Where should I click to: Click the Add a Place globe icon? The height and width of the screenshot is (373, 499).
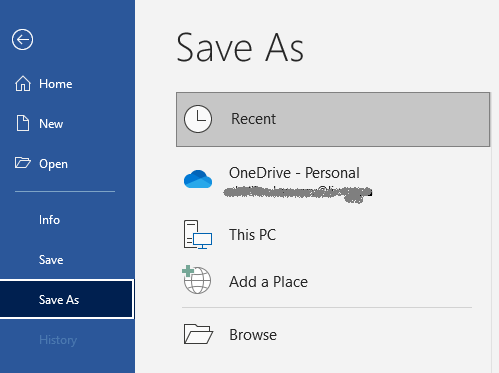tap(197, 280)
